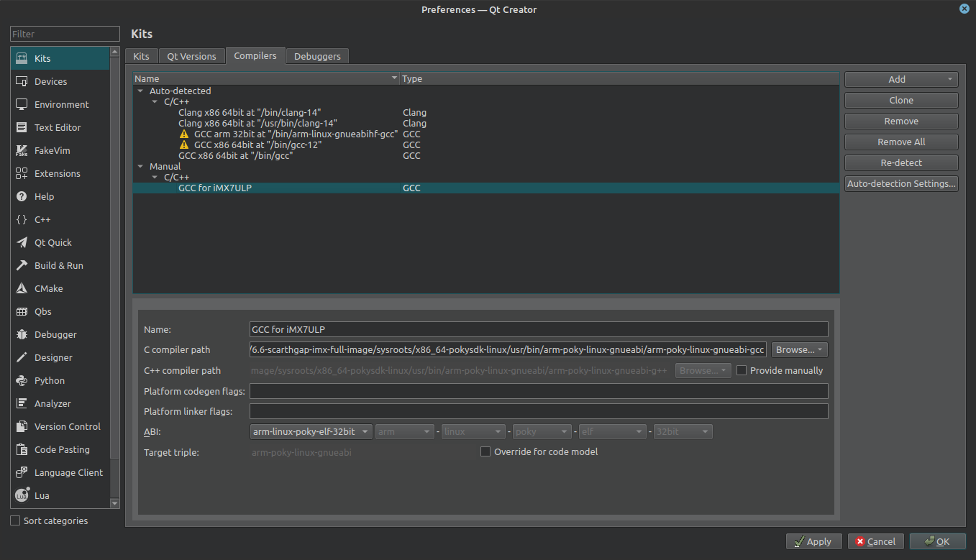Click the Designer pencil icon
Viewport: 976px width, 560px height.
(22, 357)
